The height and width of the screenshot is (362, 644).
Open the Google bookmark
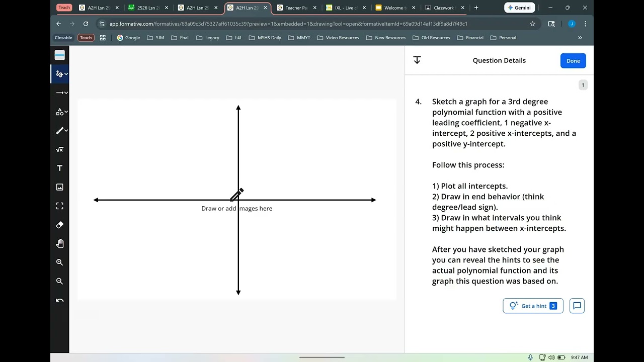129,38
